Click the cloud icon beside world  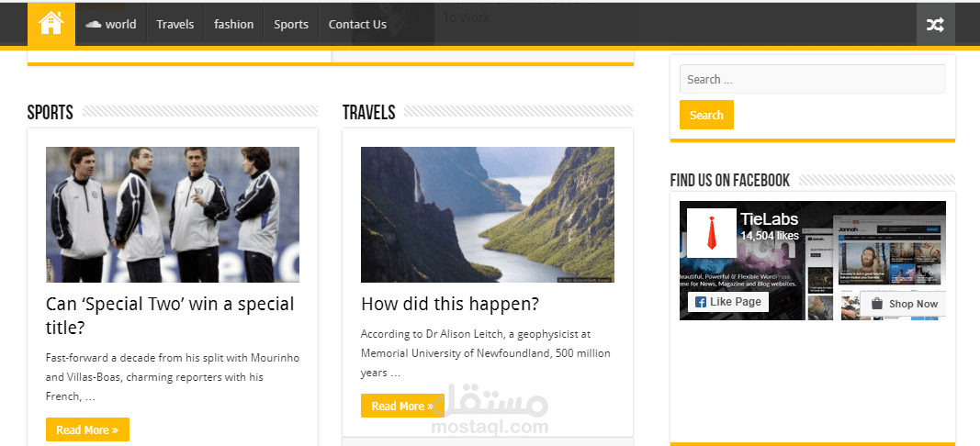point(93,25)
